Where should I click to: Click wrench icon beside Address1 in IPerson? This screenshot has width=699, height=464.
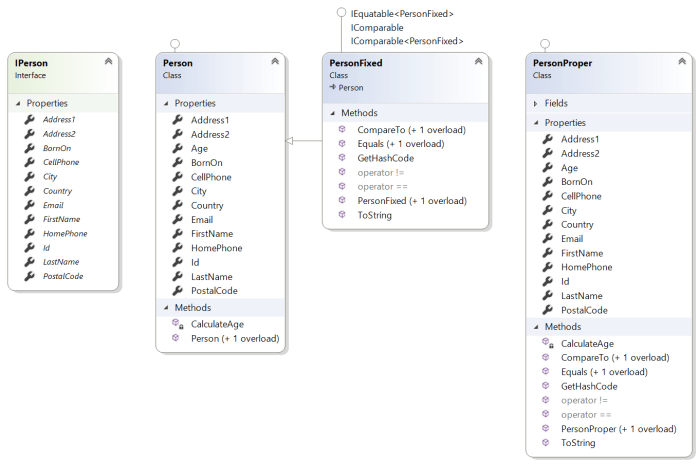click(x=29, y=120)
